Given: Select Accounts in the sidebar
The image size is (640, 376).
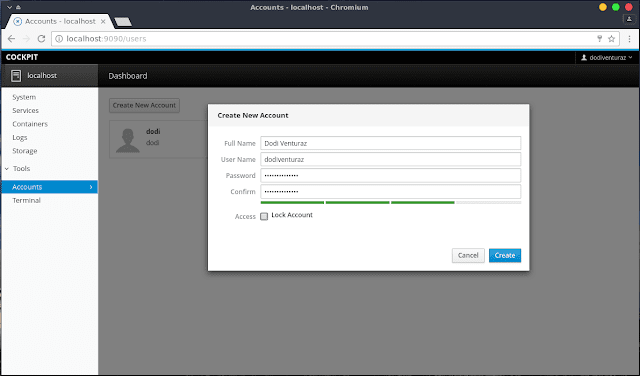Looking at the screenshot, I should click(x=49, y=187).
